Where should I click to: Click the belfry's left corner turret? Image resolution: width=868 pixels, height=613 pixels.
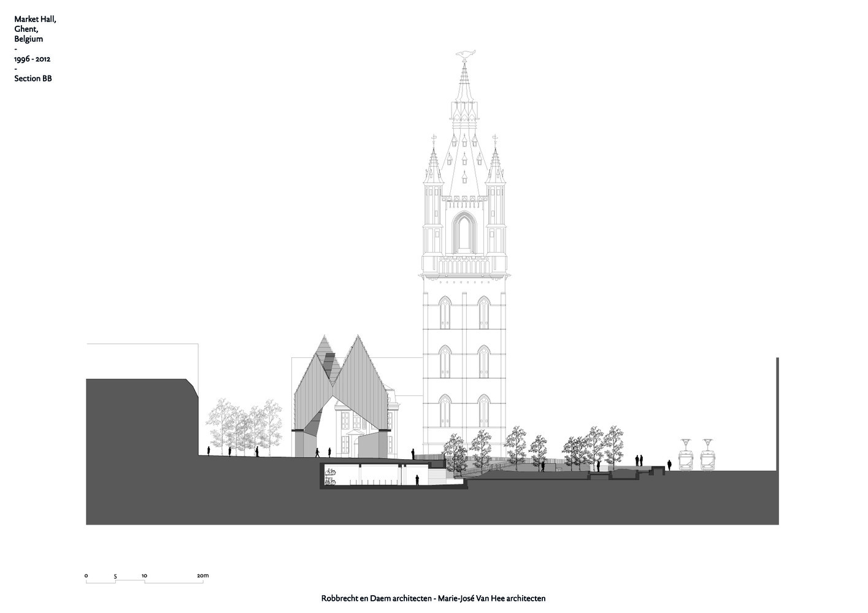point(432,184)
